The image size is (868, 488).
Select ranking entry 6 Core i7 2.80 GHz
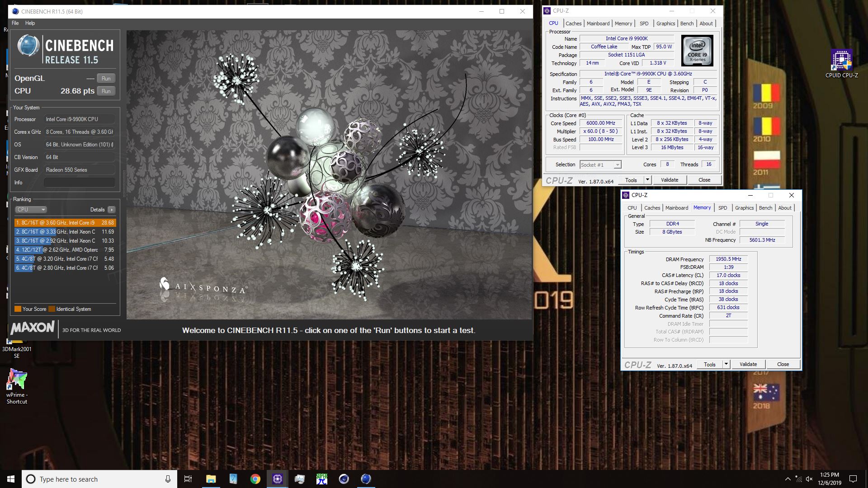[x=65, y=268]
